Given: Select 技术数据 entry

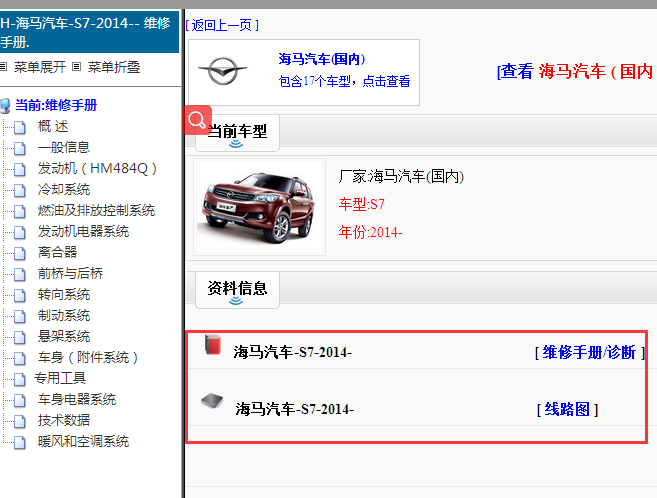Looking at the screenshot, I should (64, 420).
